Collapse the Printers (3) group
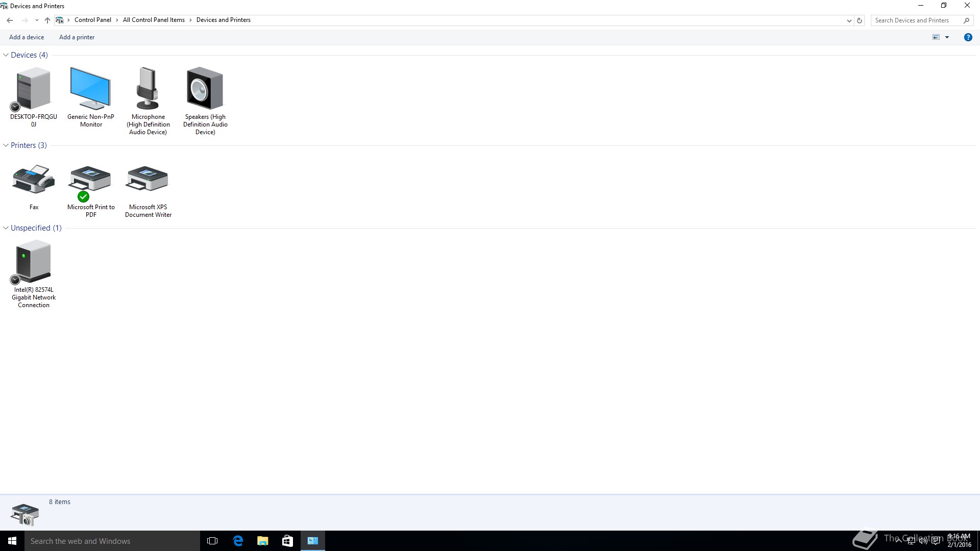Image resolution: width=980 pixels, height=551 pixels. click(x=6, y=145)
